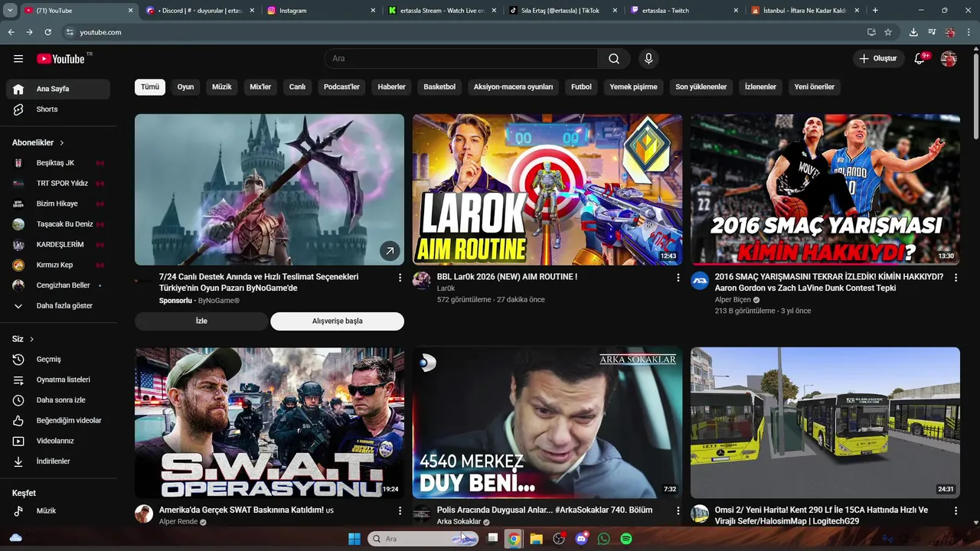The width and height of the screenshot is (980, 551).
Task: Open more options for ByNoGame ad
Action: coord(400,278)
